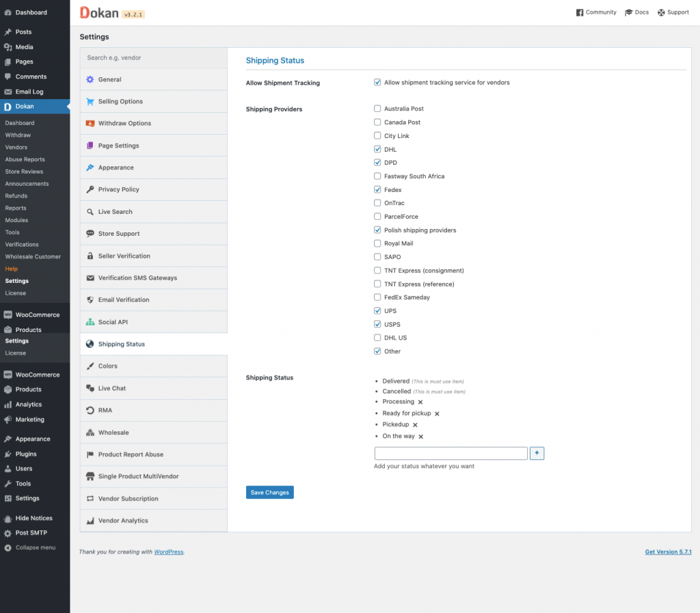Uncheck Polish shipping providers
Image resolution: width=700 pixels, height=613 pixels.
coord(377,230)
